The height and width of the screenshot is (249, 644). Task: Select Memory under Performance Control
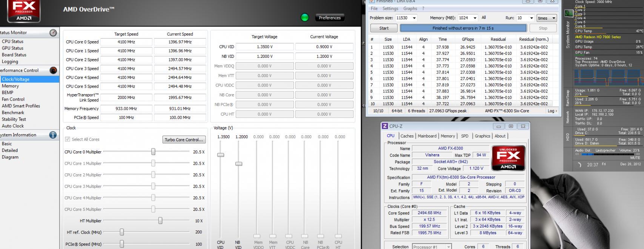click(x=10, y=86)
